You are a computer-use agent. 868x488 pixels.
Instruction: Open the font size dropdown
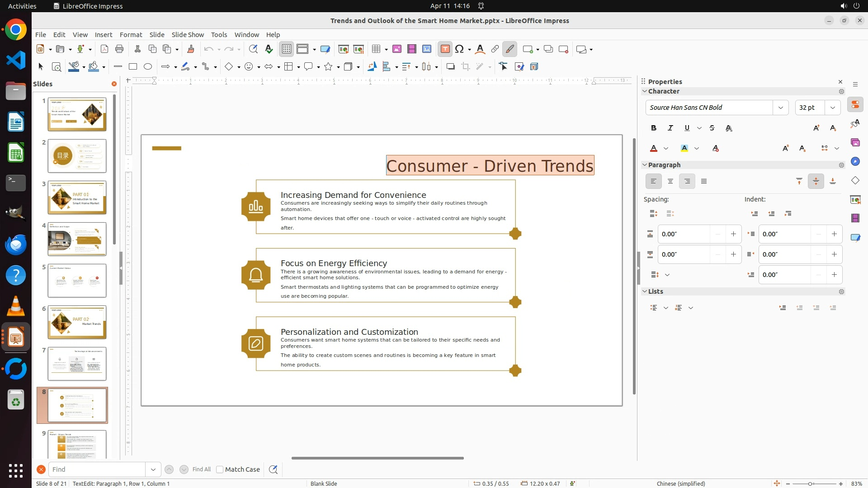click(x=832, y=108)
